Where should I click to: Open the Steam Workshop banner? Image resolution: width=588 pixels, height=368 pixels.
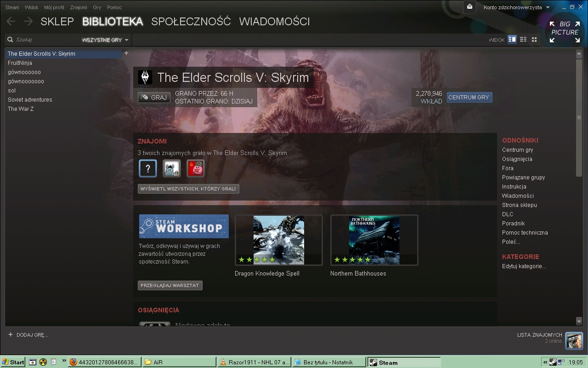point(184,226)
